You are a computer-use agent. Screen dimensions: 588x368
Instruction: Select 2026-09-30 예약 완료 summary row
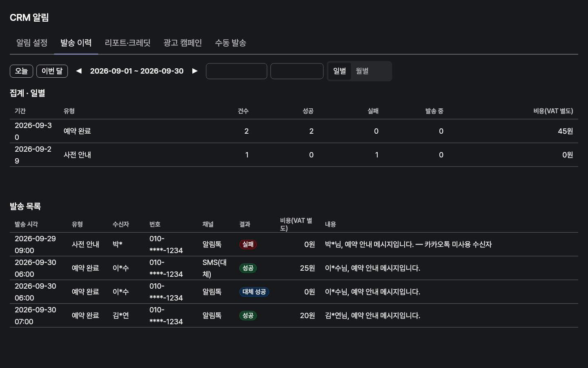294,131
